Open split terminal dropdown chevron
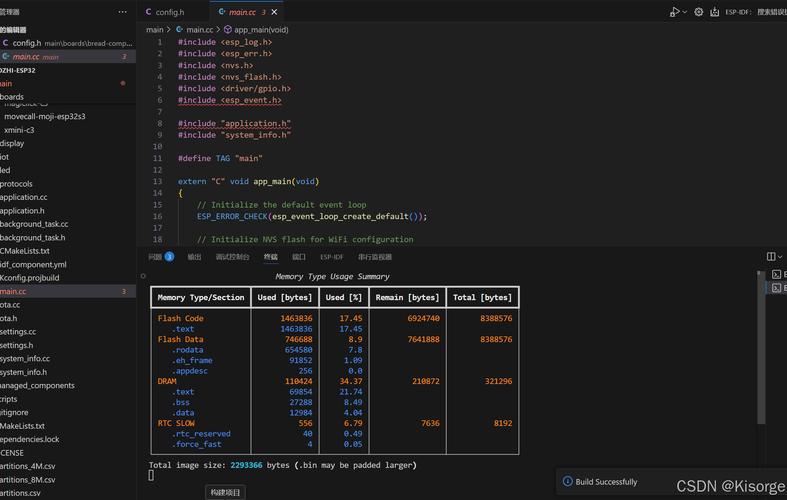Viewport: 787px width, 500px height. 780,257
